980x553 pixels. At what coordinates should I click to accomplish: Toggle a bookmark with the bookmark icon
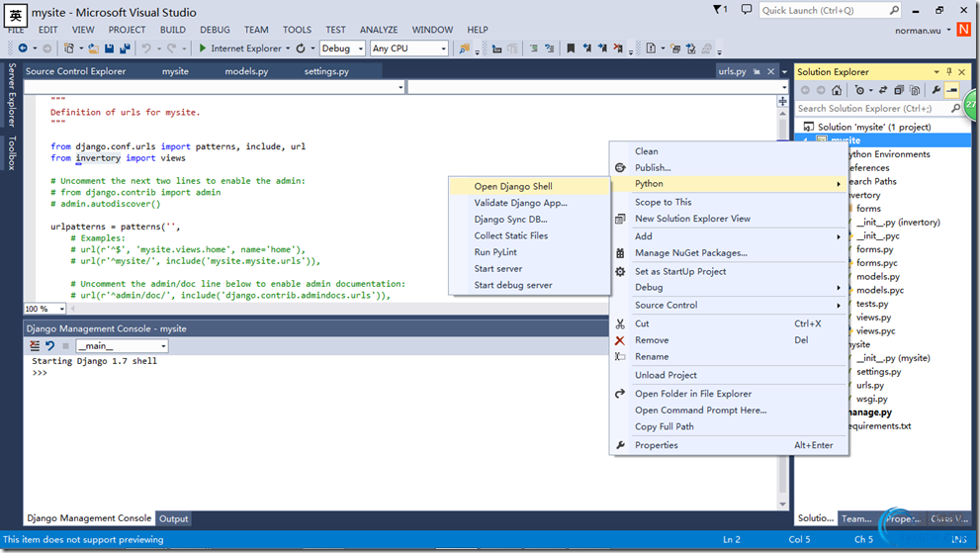click(570, 48)
